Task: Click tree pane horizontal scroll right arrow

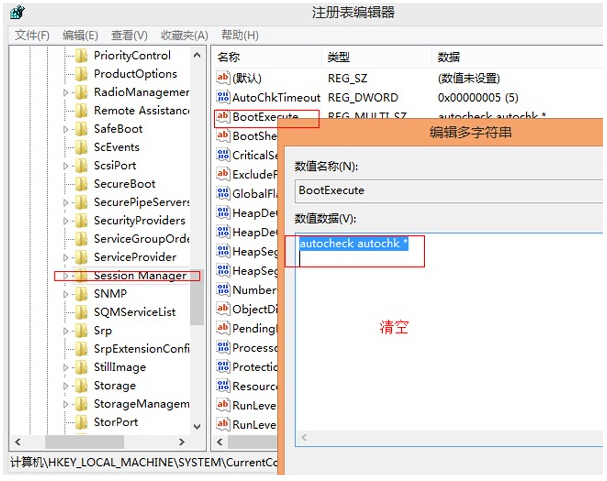Action: pos(182,442)
